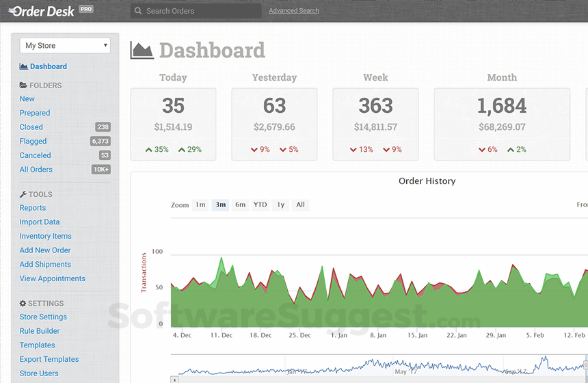588x383 pixels.
Task: Click the Tools wrench icon
Action: (23, 194)
